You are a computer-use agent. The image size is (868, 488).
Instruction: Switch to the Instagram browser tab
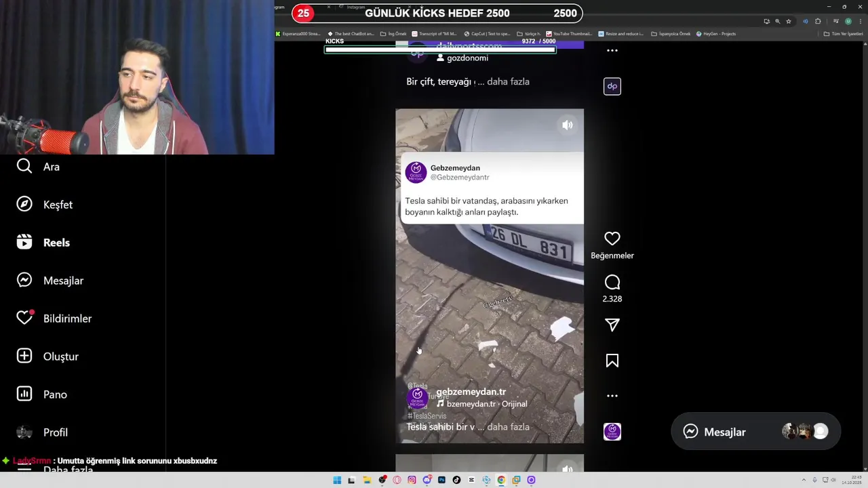(x=356, y=7)
